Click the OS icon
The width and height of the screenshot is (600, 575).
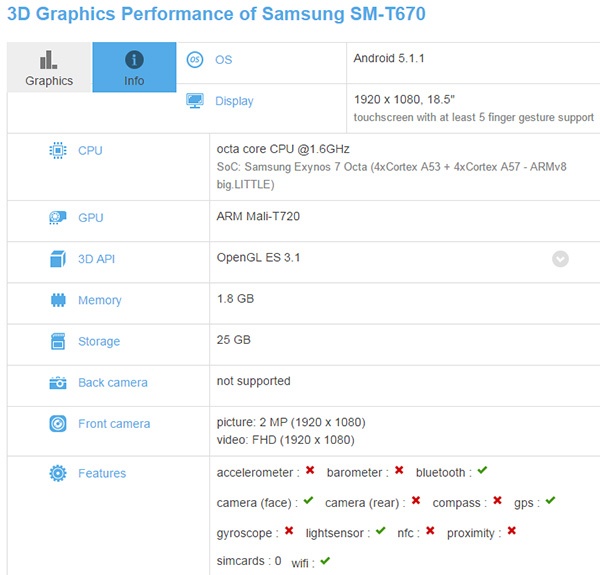(x=195, y=59)
